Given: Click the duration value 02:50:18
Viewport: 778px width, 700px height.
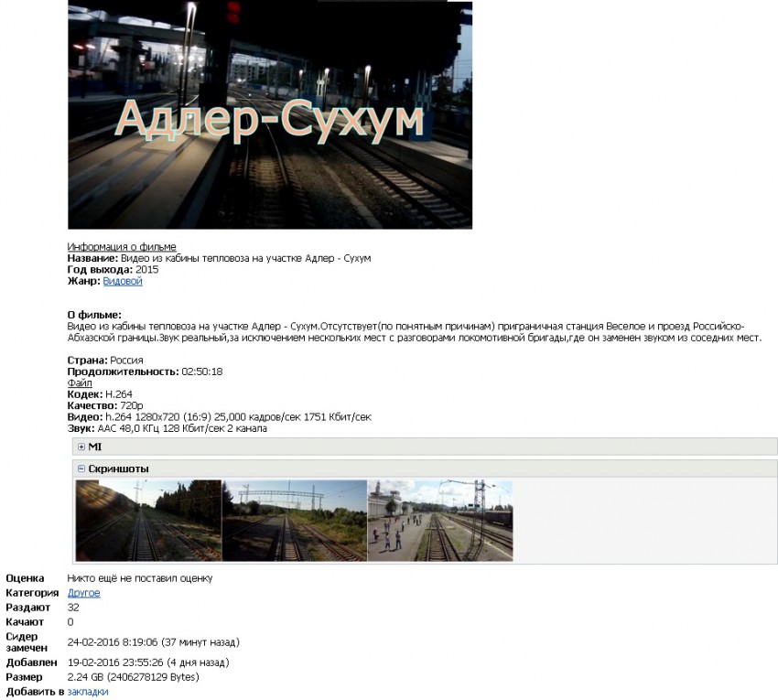Looking at the screenshot, I should point(201,372).
